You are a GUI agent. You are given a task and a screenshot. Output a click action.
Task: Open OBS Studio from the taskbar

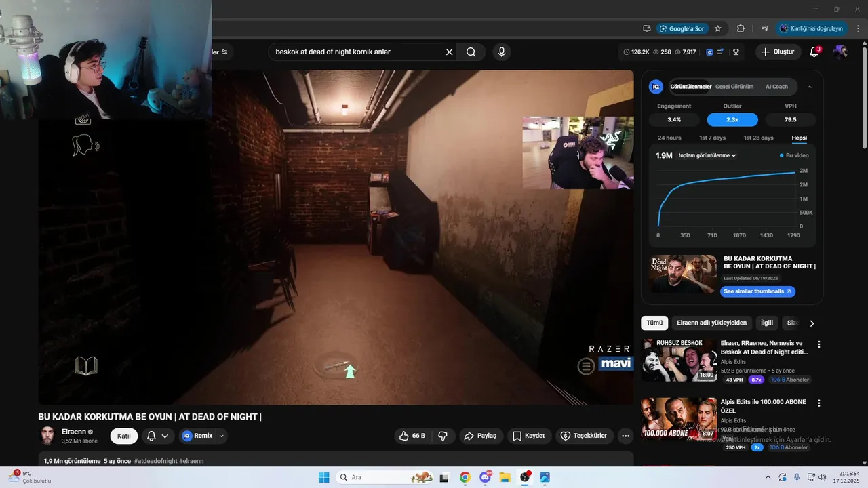click(525, 477)
